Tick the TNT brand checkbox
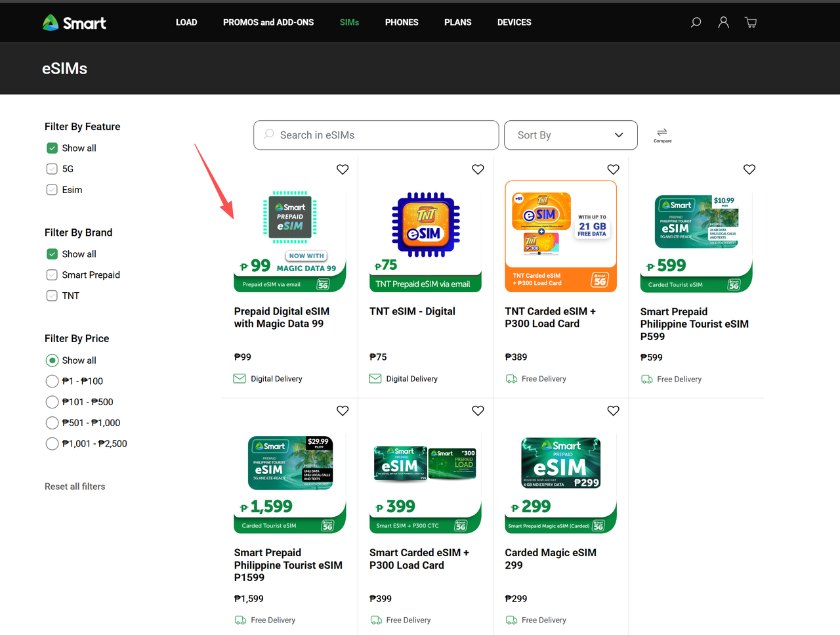840x635 pixels. pos(52,296)
